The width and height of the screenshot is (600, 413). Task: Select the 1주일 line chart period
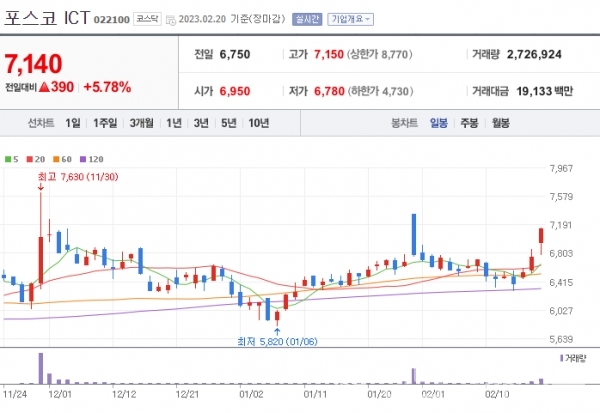point(105,123)
